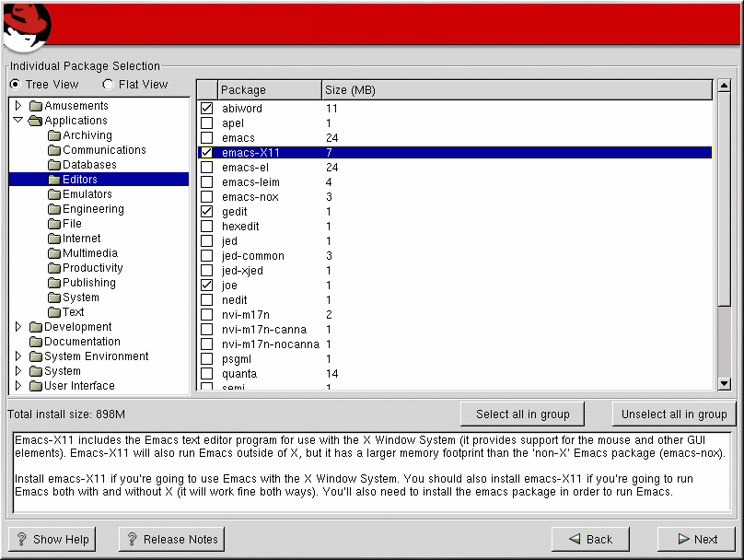Select the Internet category

(82, 239)
